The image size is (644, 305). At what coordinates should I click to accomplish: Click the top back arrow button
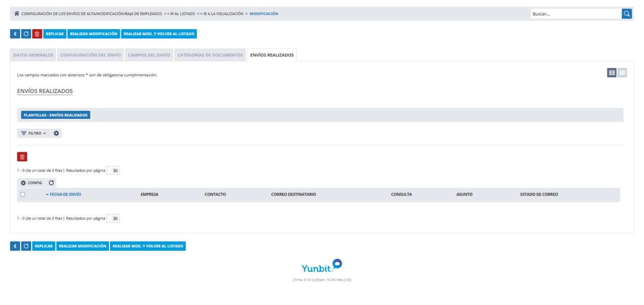[15, 34]
